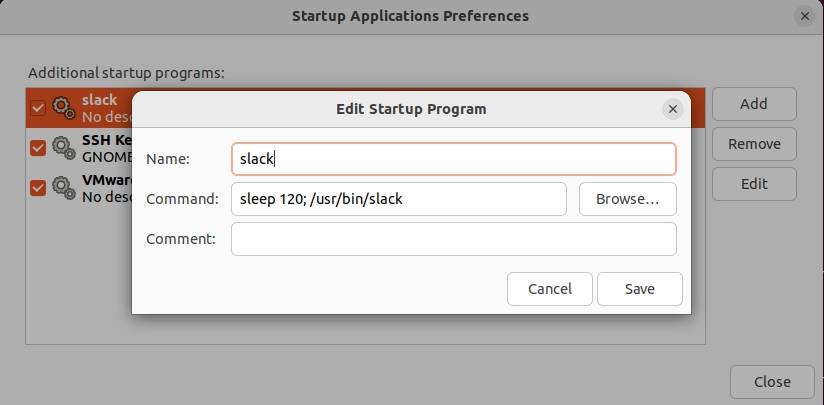This screenshot has height=405, width=824.
Task: Click the VMware entry gear icon
Action: pos(63,188)
